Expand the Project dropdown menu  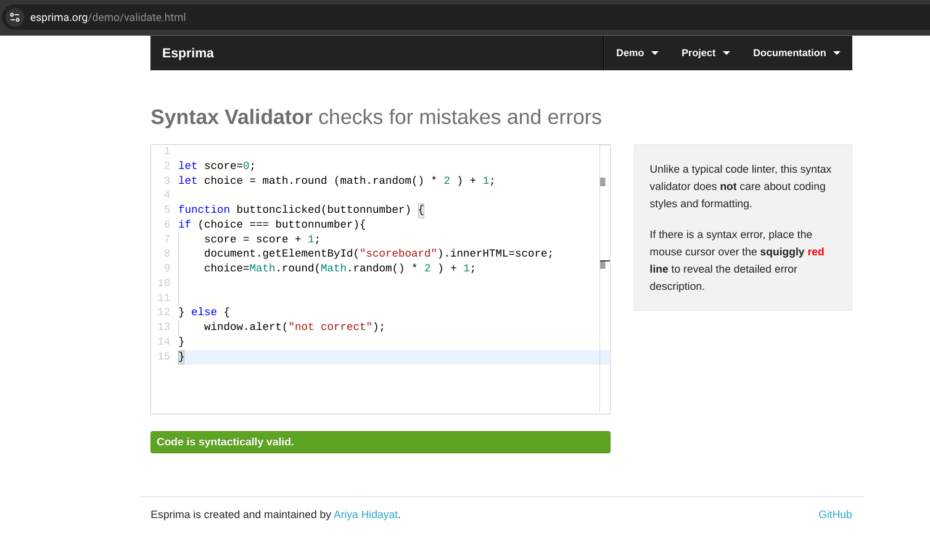click(x=705, y=53)
